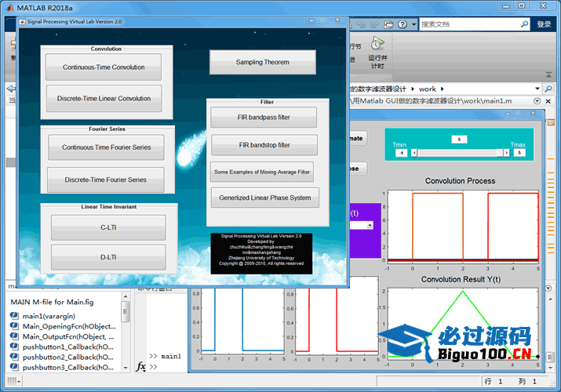Click the Run and Time (运行并计时) icon

point(377,53)
